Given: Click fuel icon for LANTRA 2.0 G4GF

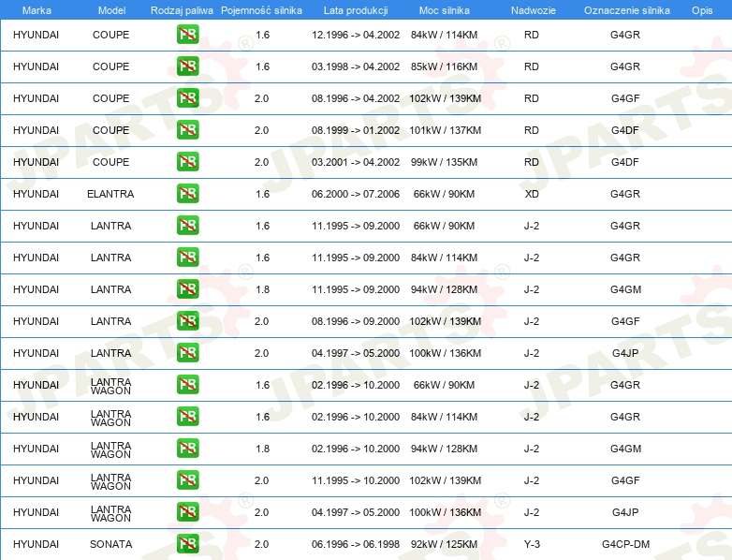Looking at the screenshot, I should 187,321.
